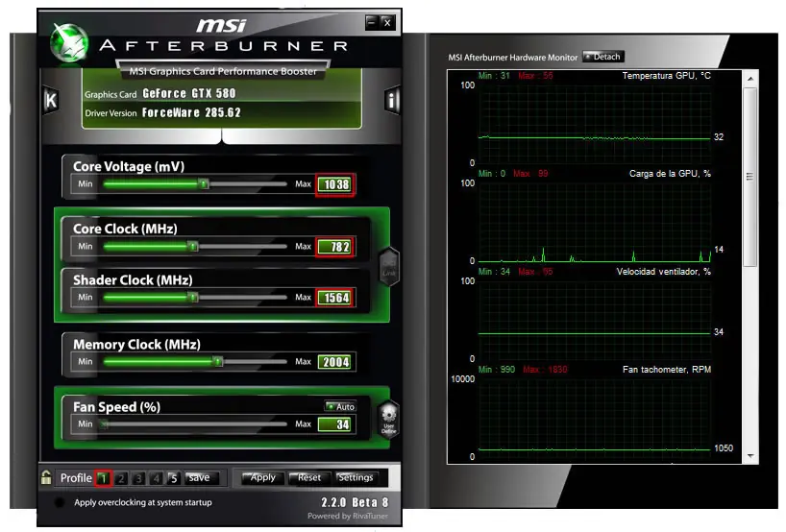Click the Core Clock slider handle
Screen dimensions: 786x532
[193, 246]
